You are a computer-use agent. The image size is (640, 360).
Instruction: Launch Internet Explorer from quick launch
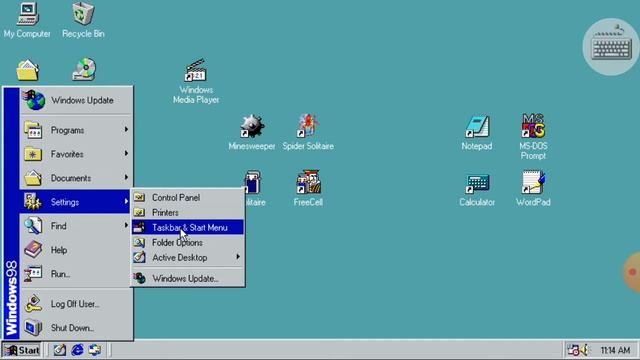[78, 350]
